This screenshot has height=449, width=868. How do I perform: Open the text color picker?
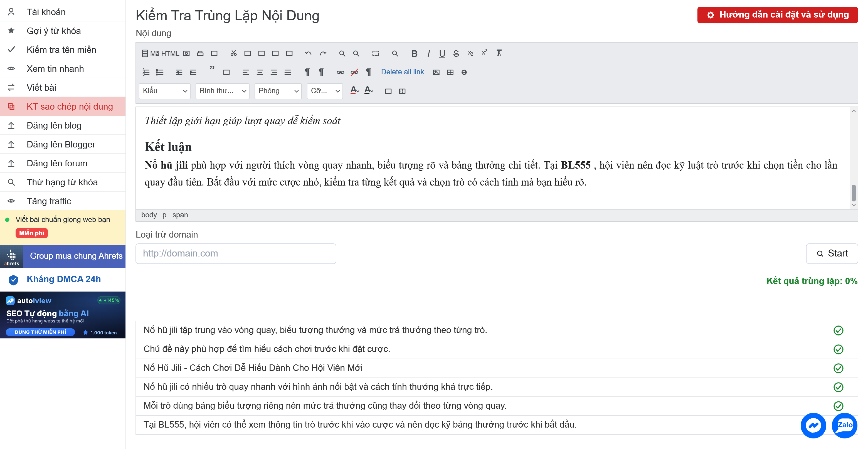[x=354, y=91]
